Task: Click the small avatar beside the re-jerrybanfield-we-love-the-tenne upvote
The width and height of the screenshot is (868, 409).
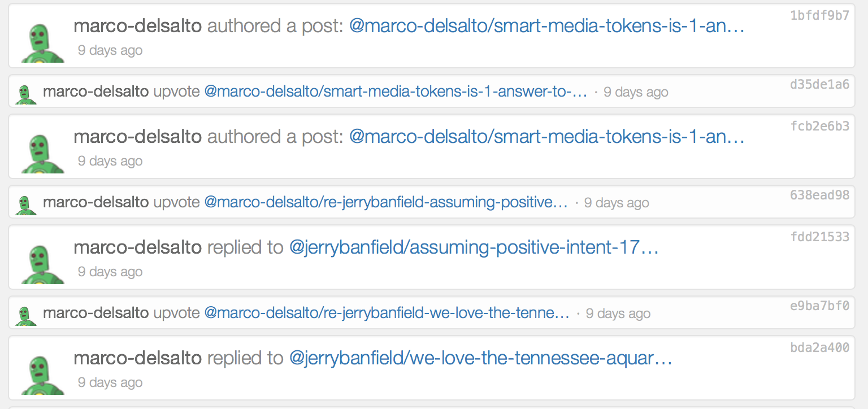Action: click(24, 315)
